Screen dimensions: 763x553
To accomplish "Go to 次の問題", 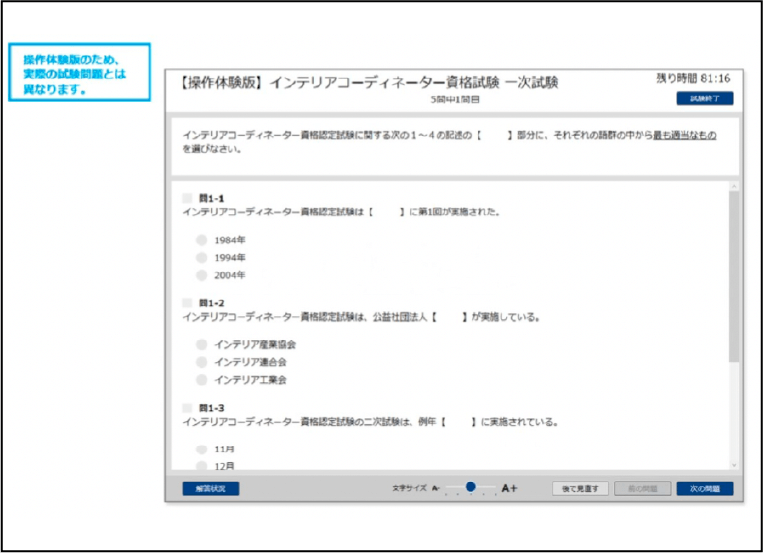I will pyautogui.click(x=704, y=489).
